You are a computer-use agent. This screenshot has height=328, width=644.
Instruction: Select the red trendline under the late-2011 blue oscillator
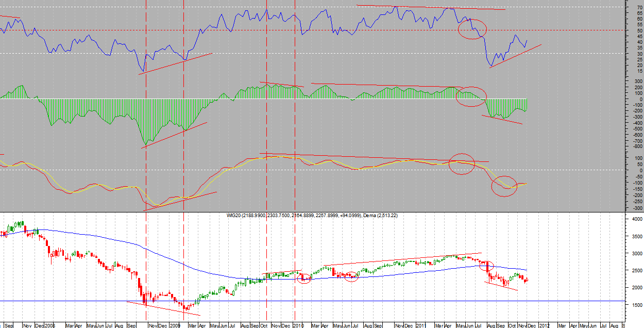pos(515,56)
